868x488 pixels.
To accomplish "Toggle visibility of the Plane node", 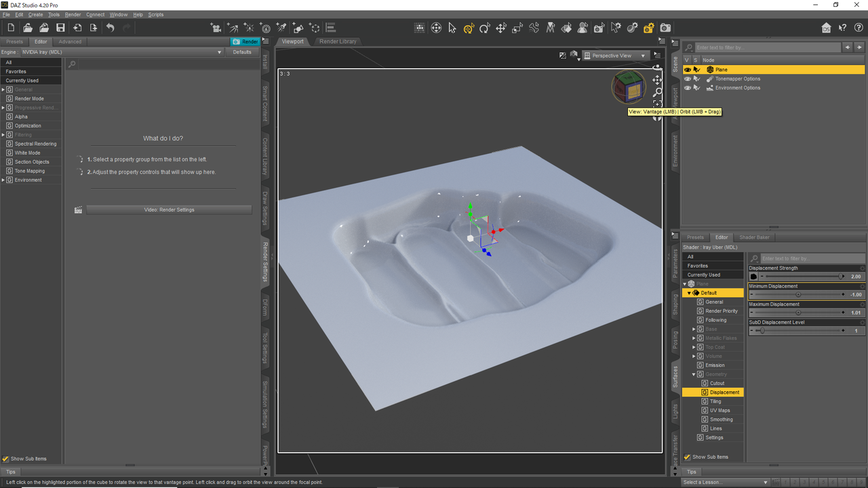I will [687, 69].
